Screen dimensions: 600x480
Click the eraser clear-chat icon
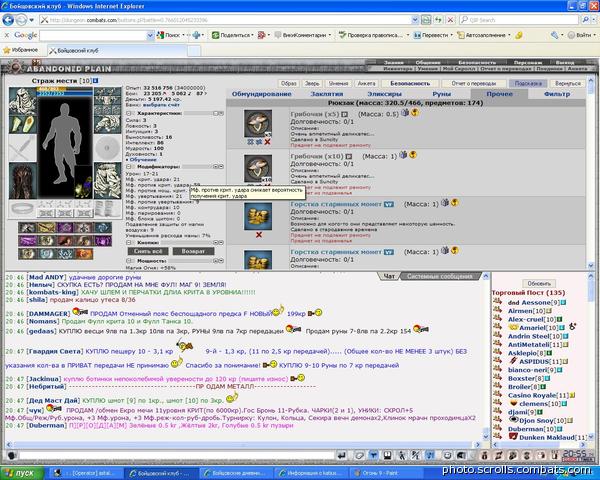(359, 455)
